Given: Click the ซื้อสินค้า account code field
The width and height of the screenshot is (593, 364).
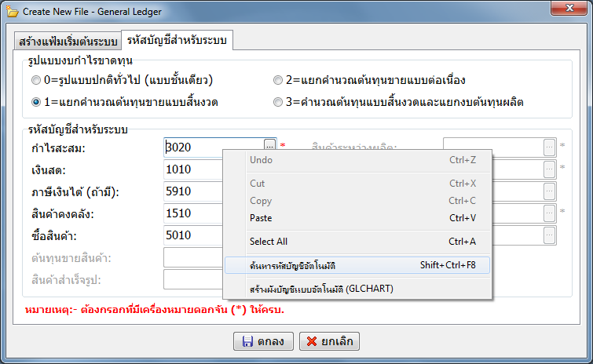Looking at the screenshot, I should click(x=193, y=235).
